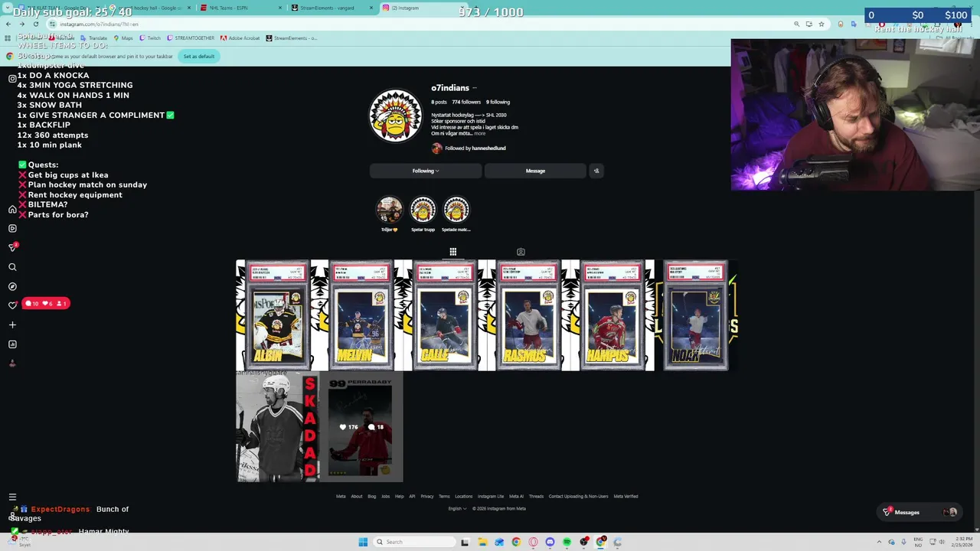Image resolution: width=980 pixels, height=551 pixels.
Task: Open the English language dropdown in footer
Action: [x=457, y=508]
